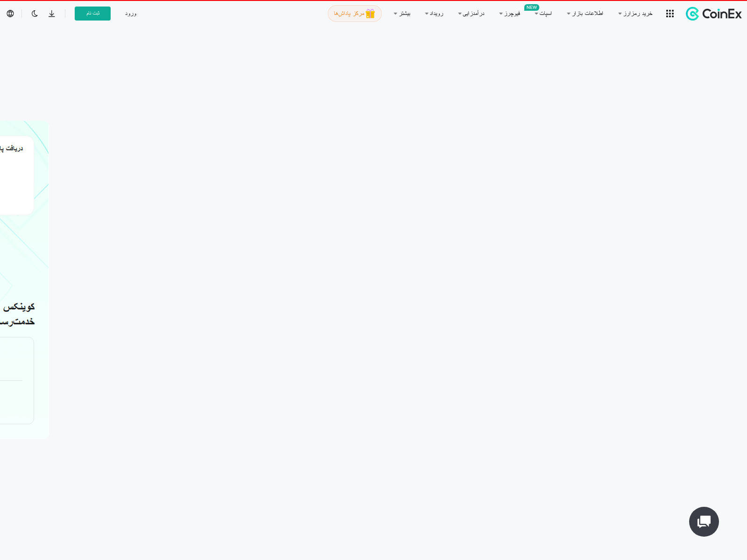747x560 pixels.
Task: Click the bordered box below کوینکس heading
Action: [16, 380]
